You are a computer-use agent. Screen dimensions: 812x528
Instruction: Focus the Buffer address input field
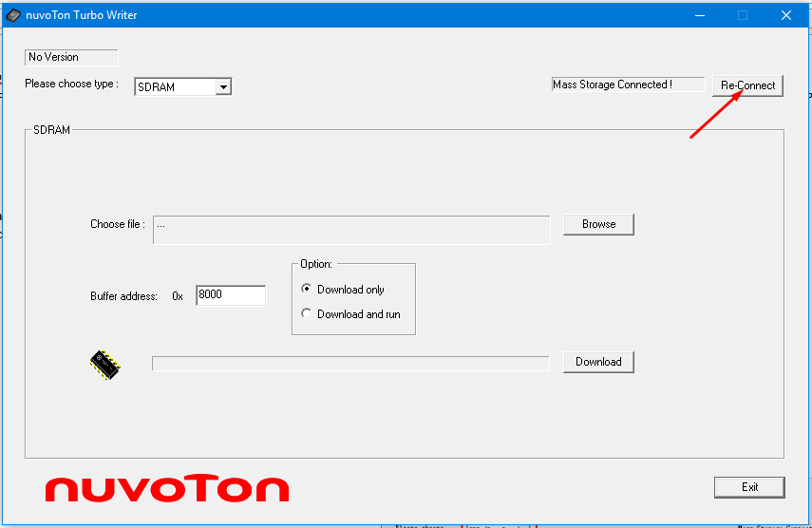tap(231, 295)
